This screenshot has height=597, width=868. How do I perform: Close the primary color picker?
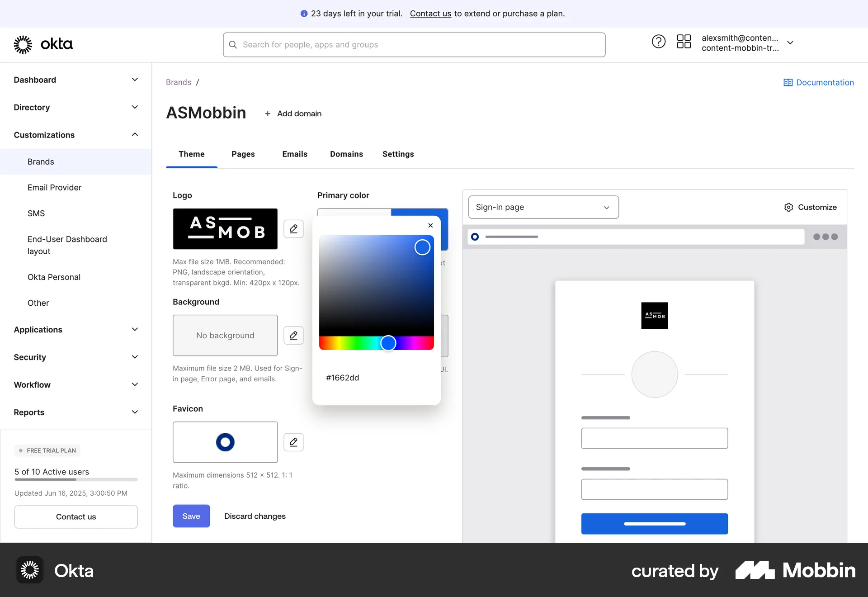[x=430, y=225]
